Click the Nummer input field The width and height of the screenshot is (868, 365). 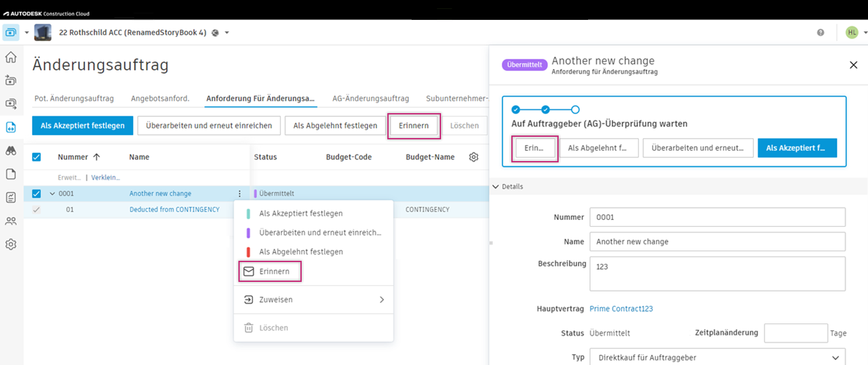[717, 217]
